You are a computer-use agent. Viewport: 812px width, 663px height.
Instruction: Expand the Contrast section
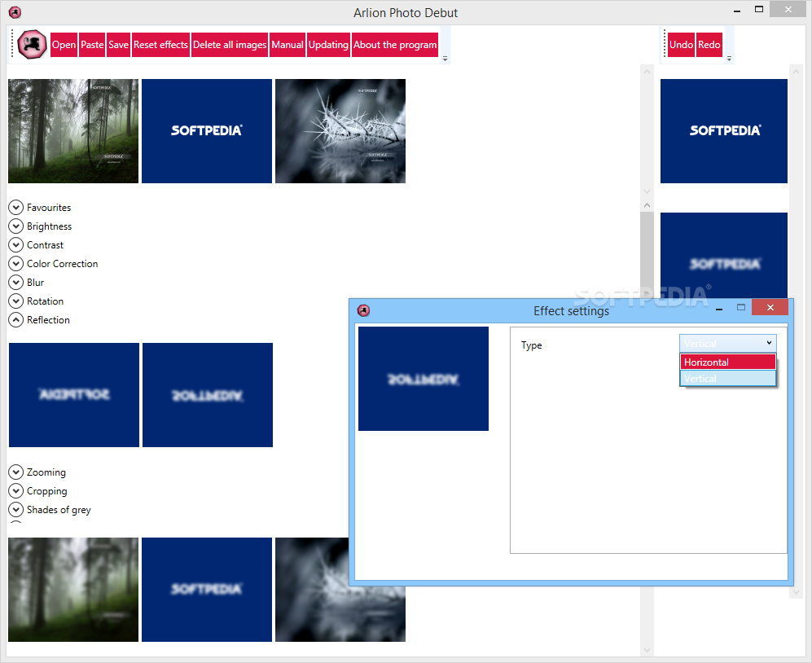(16, 244)
